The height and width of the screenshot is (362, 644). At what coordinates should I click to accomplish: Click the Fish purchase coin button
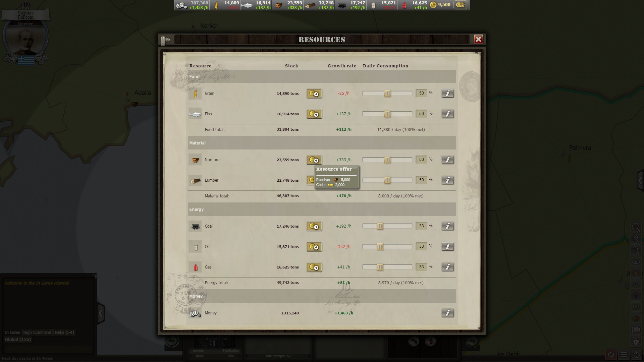pos(314,114)
